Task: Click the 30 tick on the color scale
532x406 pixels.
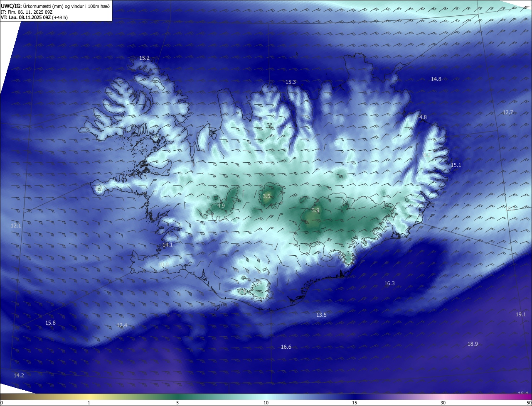Action: coord(443,403)
